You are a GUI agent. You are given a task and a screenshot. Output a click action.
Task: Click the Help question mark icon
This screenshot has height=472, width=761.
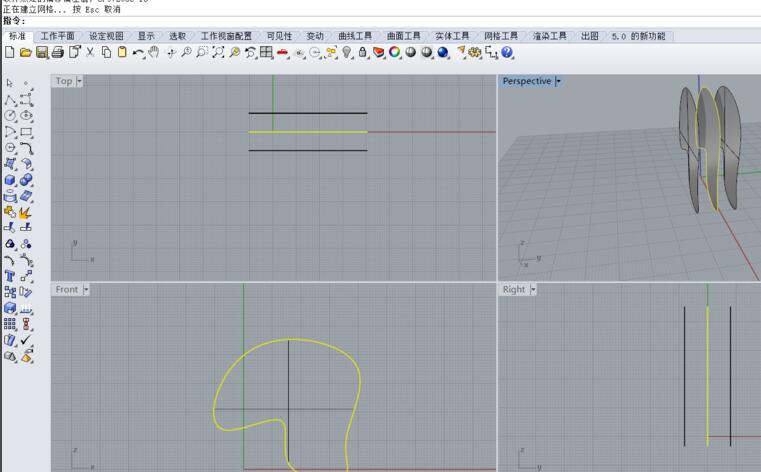coord(508,52)
